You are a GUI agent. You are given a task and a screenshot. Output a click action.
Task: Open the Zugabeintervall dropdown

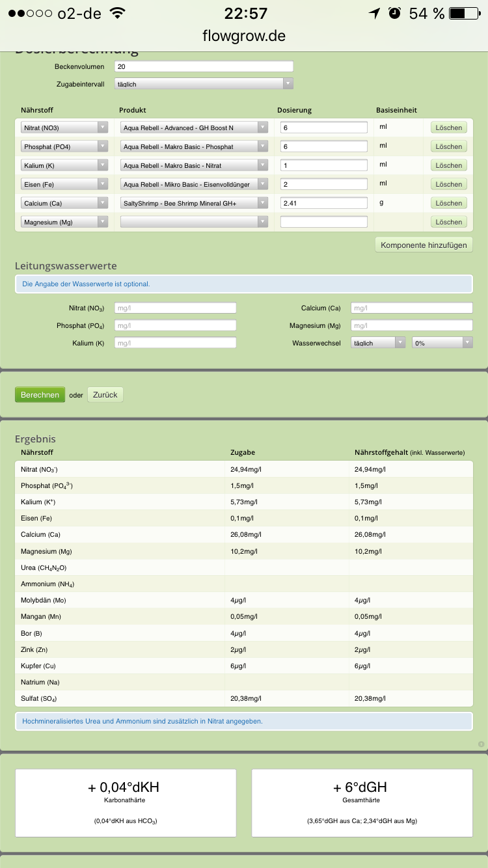[x=204, y=84]
